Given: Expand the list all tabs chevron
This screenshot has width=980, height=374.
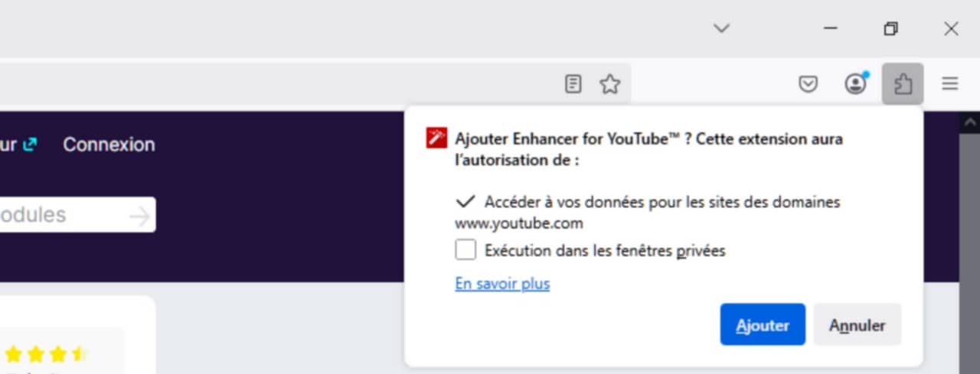Looking at the screenshot, I should coord(721,28).
